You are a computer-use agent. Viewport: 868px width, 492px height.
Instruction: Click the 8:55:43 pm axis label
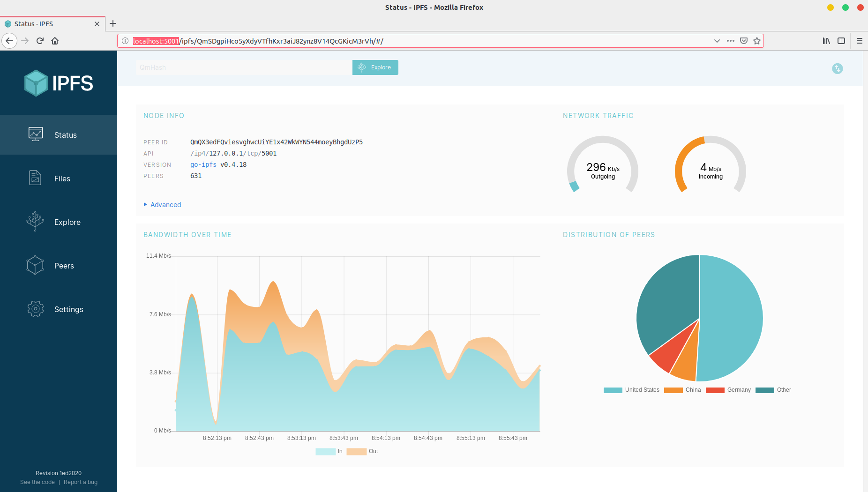(513, 438)
